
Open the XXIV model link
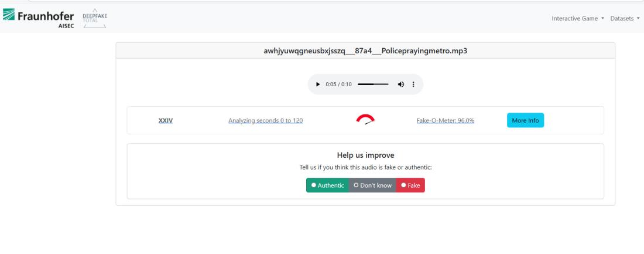click(x=166, y=121)
